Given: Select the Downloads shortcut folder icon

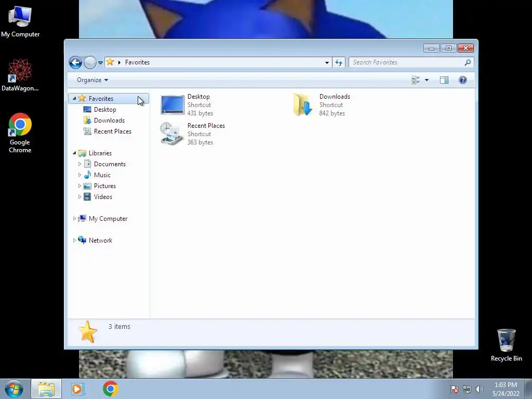Looking at the screenshot, I should pos(303,105).
